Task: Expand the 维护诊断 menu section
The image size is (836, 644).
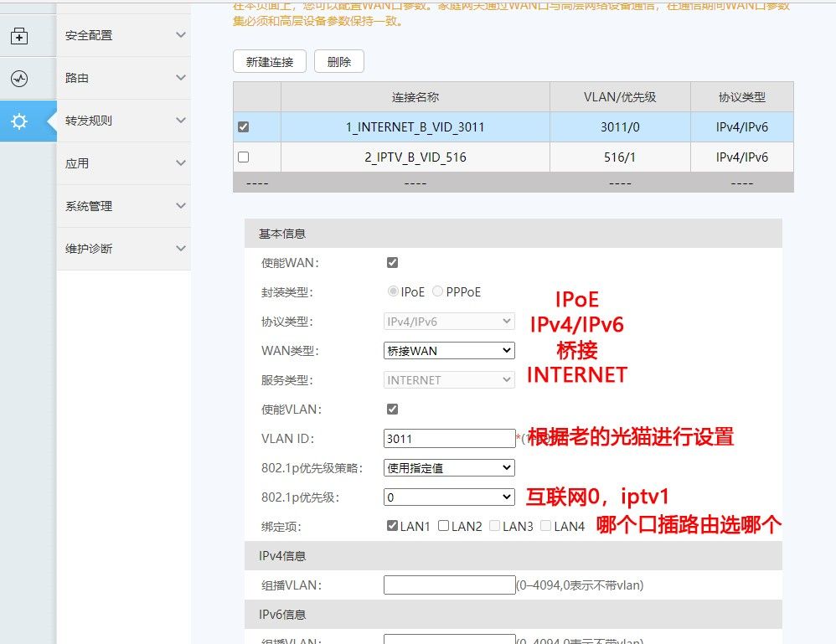Action: tap(123, 249)
